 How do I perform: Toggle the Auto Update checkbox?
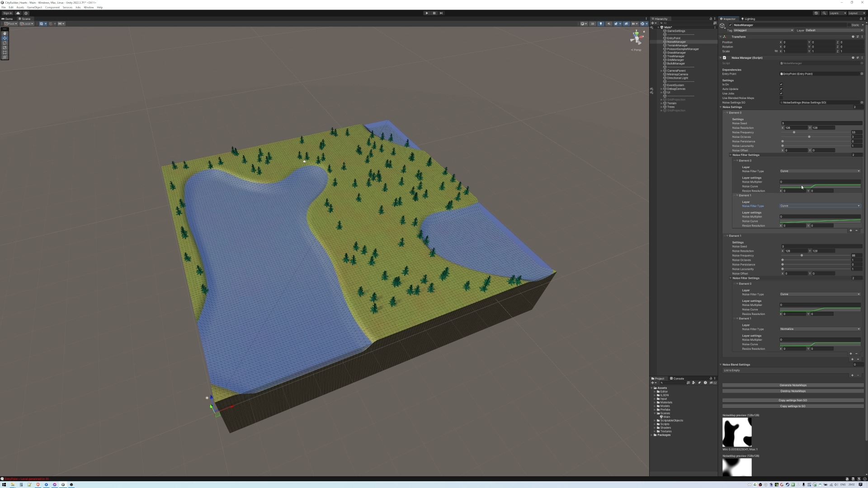[781, 89]
